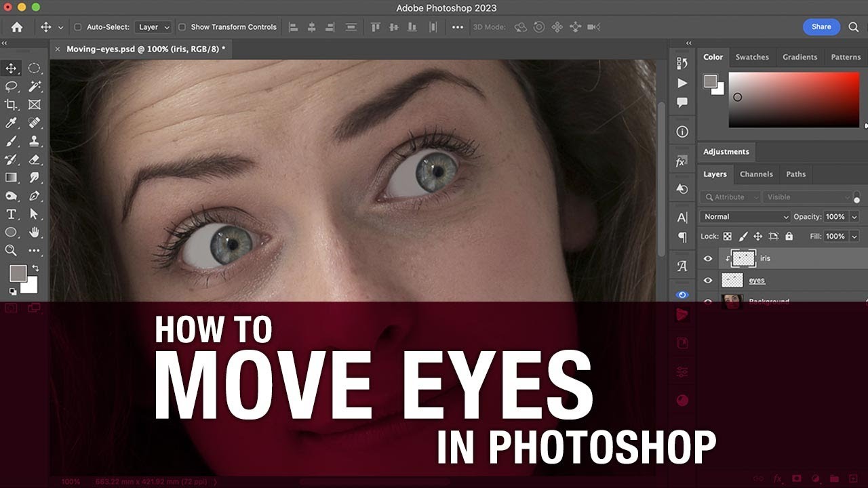Click the Share button

821,27
